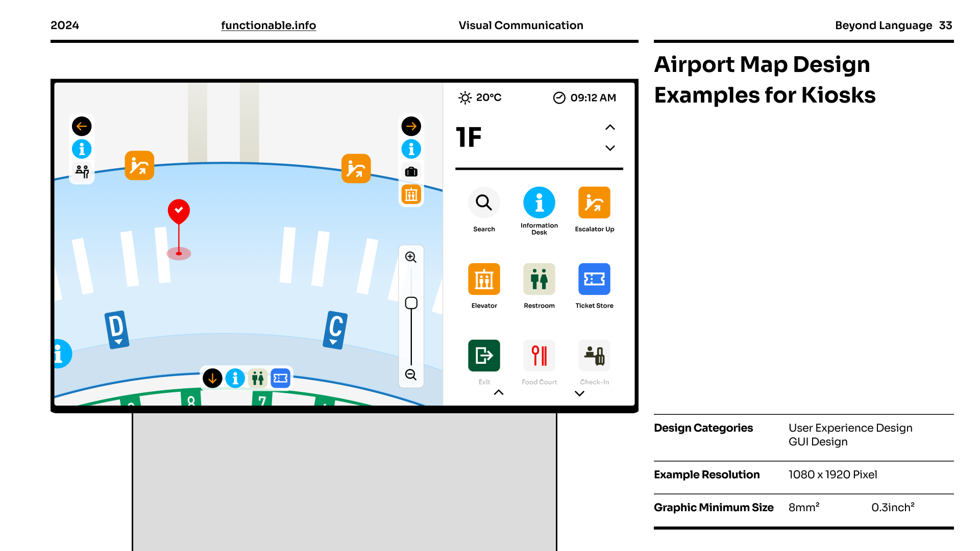This screenshot has height=551, width=980.
Task: Click the orange left arrow on the map
Action: [x=82, y=127]
